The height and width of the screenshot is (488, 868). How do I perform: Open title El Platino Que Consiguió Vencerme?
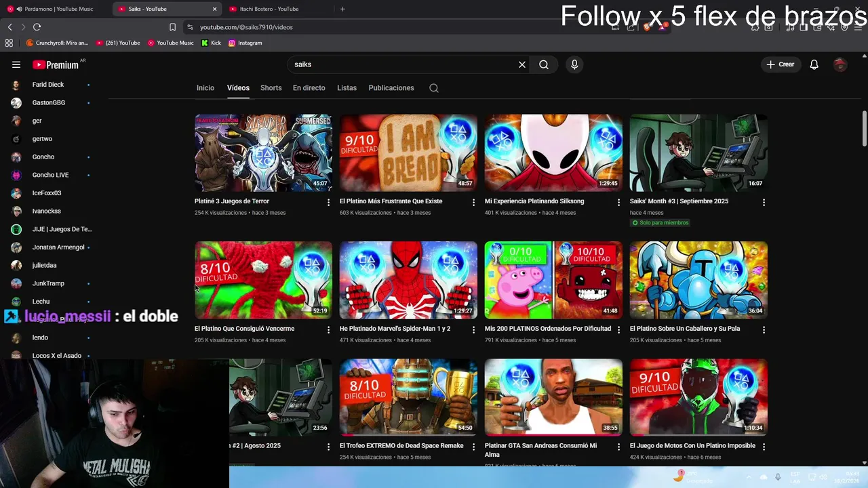(244, 329)
